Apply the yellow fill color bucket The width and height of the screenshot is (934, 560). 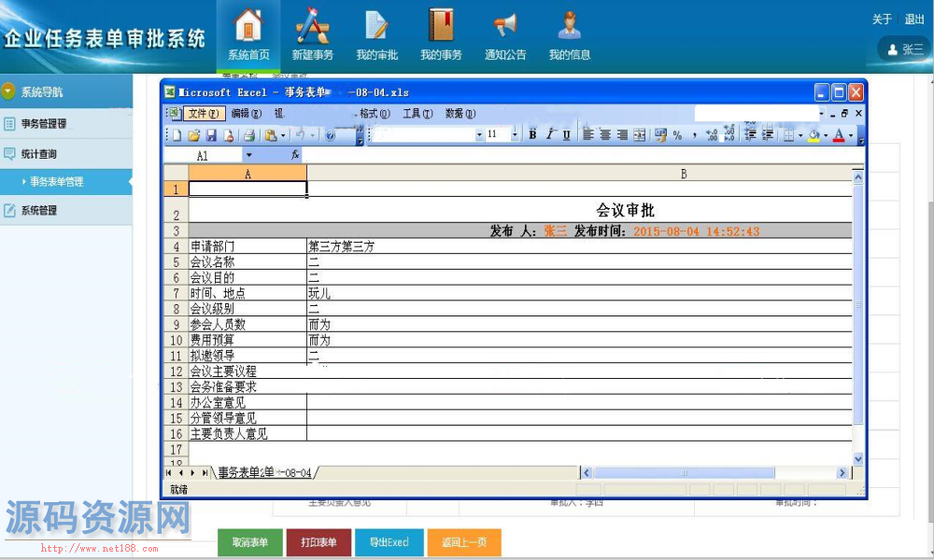click(814, 135)
